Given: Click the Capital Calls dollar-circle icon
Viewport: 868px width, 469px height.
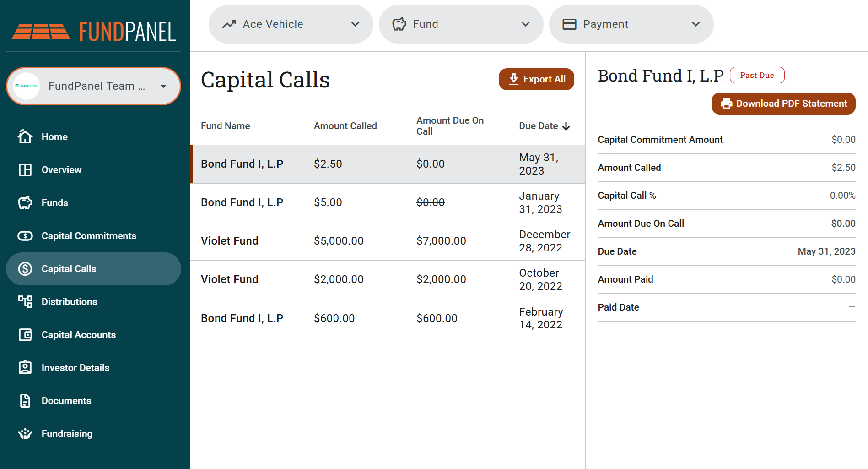Looking at the screenshot, I should pos(25,269).
